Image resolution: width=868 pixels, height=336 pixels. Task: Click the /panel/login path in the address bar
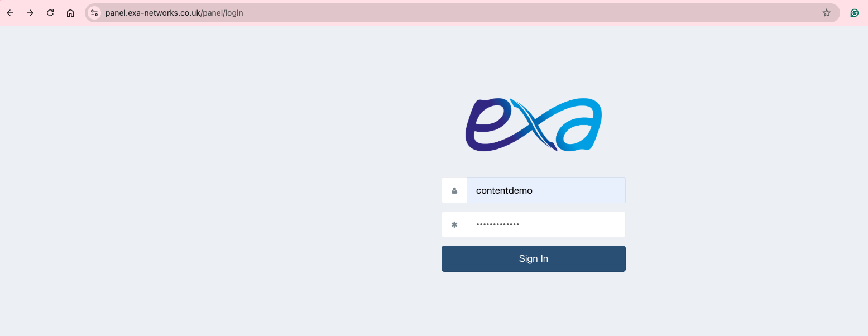[x=222, y=13]
